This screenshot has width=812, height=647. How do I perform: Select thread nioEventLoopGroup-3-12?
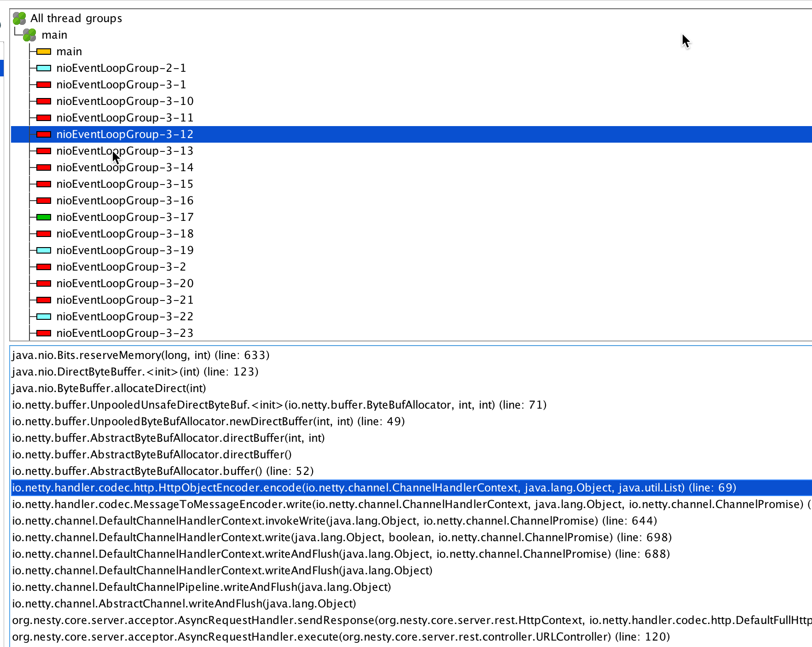125,134
